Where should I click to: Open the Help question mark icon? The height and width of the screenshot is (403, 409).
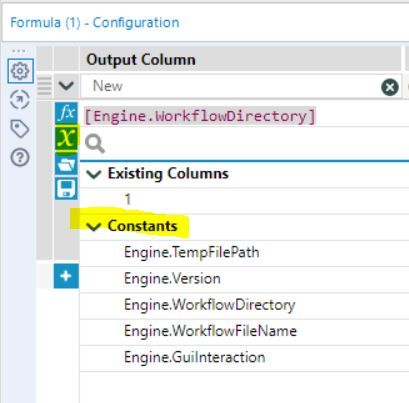[x=20, y=157]
